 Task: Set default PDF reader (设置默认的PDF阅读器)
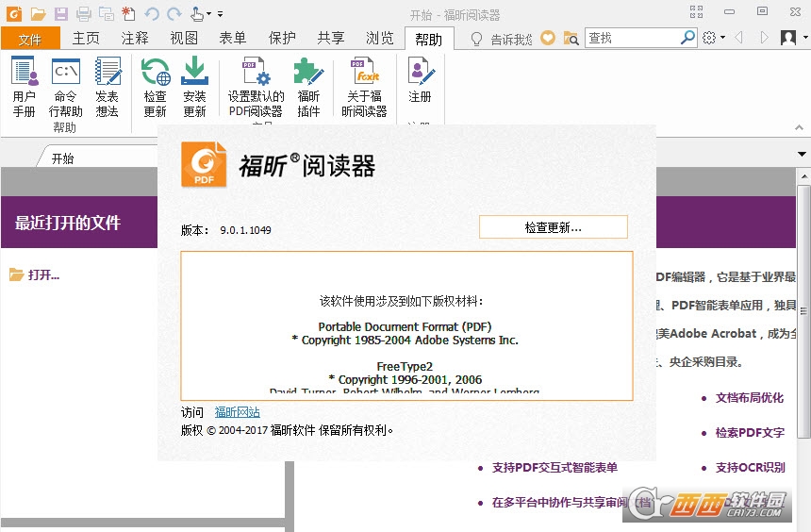point(256,87)
